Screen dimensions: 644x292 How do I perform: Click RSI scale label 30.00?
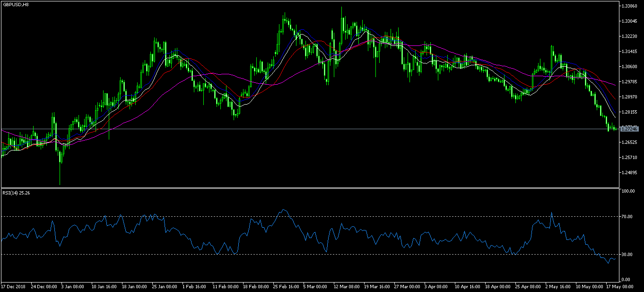tap(627, 255)
